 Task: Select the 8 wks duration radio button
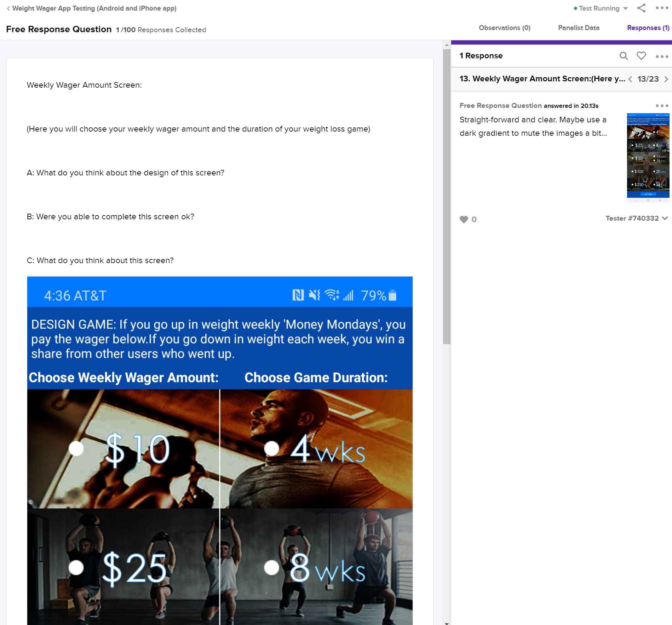[271, 567]
